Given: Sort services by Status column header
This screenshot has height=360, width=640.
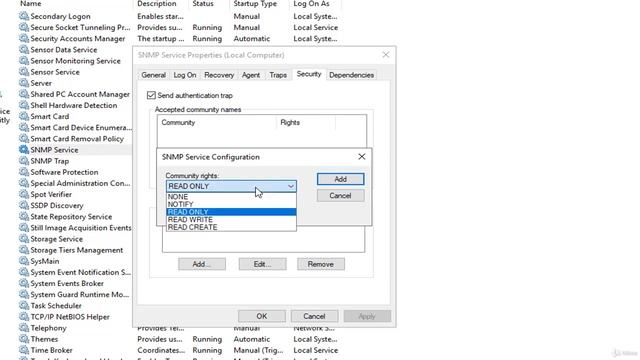Looking at the screenshot, I should [x=203, y=4].
